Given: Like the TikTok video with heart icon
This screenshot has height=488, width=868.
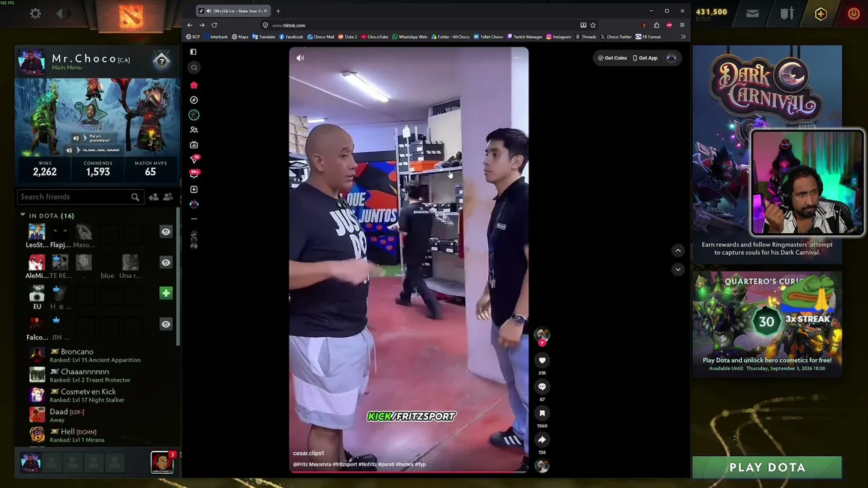Looking at the screenshot, I should (542, 360).
